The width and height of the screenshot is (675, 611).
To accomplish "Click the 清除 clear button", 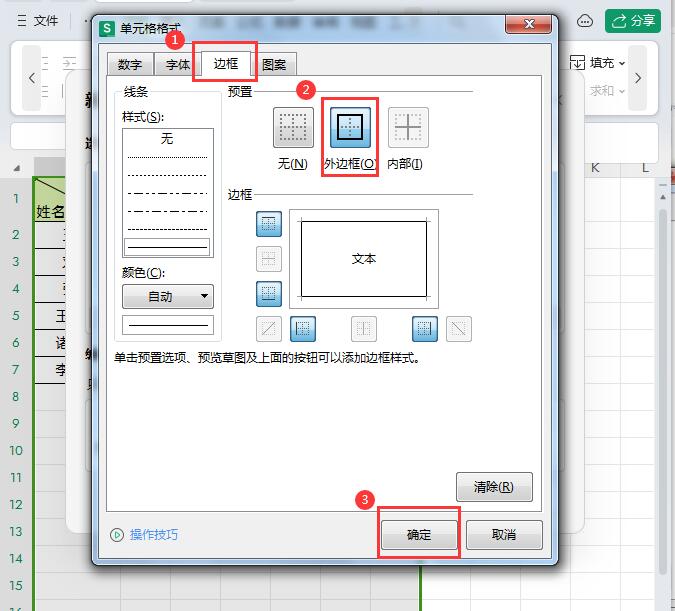I will tap(494, 487).
